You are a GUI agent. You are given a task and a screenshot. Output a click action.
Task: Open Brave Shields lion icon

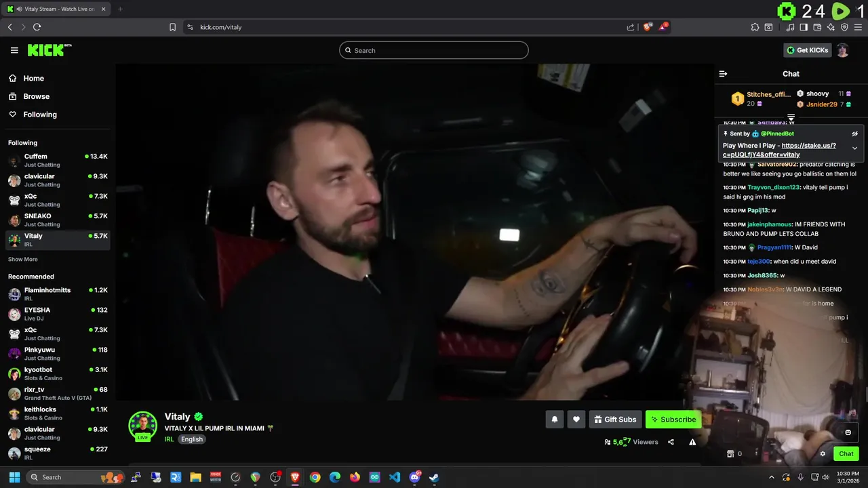(648, 27)
